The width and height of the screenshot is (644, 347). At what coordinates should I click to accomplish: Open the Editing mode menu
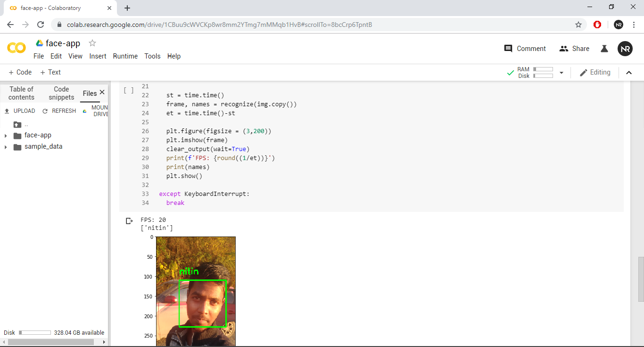coord(595,72)
